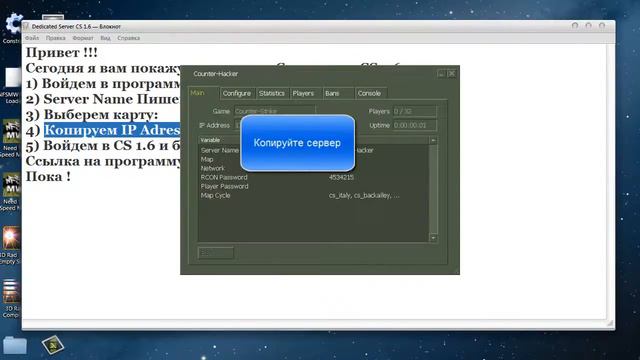Minimize the Counter-Hacker window
The image size is (640, 360).
click(x=441, y=74)
